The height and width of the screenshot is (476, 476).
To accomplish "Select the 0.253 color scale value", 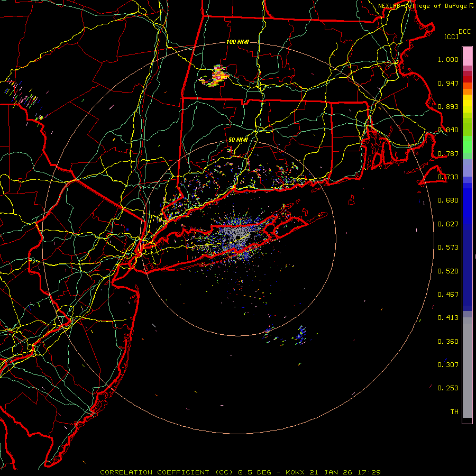I will point(448,388).
